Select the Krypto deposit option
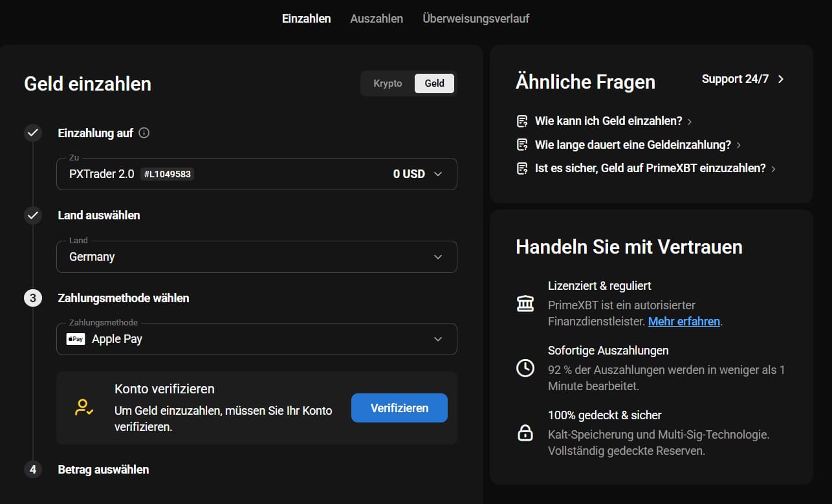832x504 pixels. tap(388, 83)
